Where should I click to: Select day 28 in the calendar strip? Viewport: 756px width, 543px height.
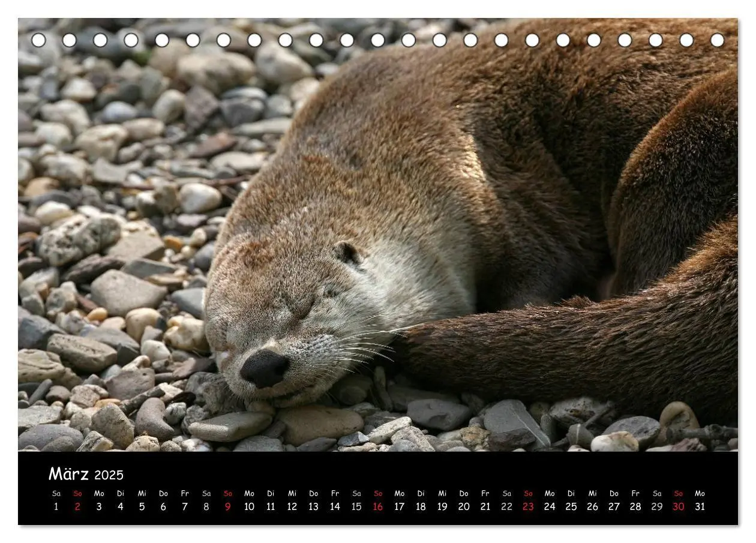(x=635, y=506)
